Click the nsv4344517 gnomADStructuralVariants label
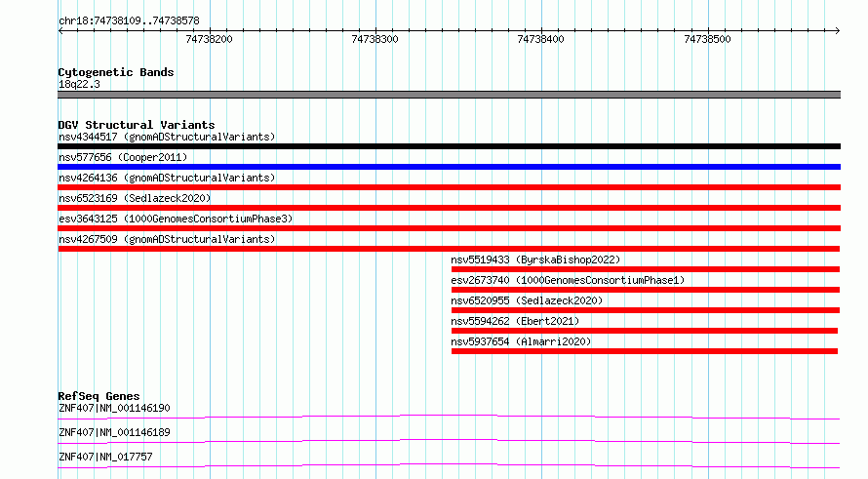Screen dimensions: 868x479 [x=167, y=137]
